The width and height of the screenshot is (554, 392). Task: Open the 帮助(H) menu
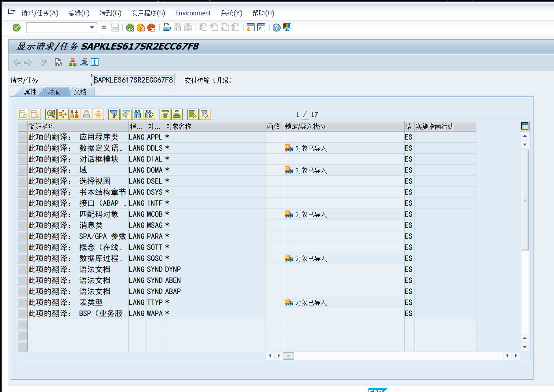point(263,13)
